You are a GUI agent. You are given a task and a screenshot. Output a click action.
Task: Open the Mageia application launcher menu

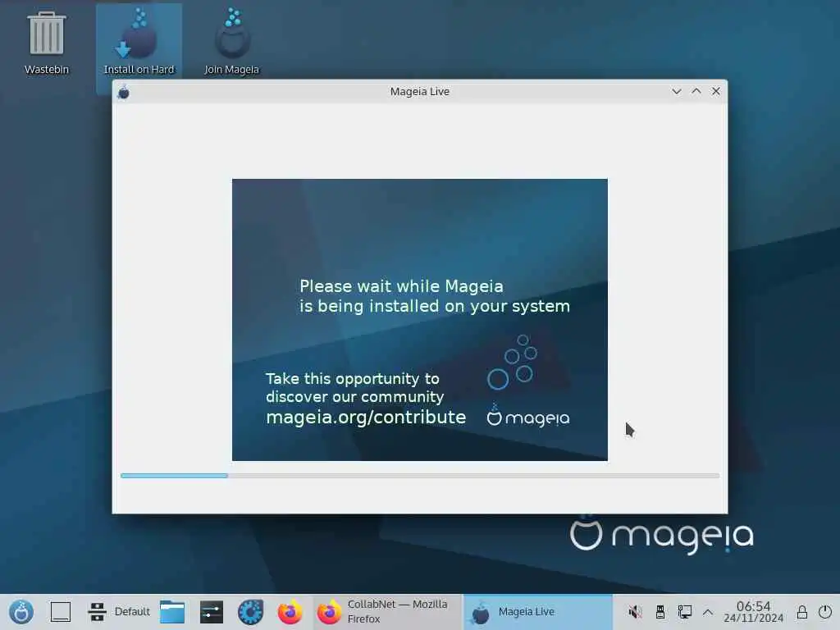21,612
